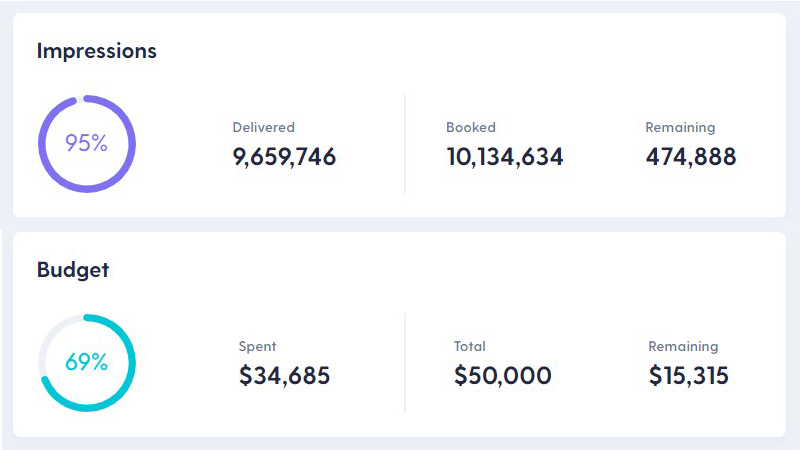Click the Budget card heading

click(73, 270)
